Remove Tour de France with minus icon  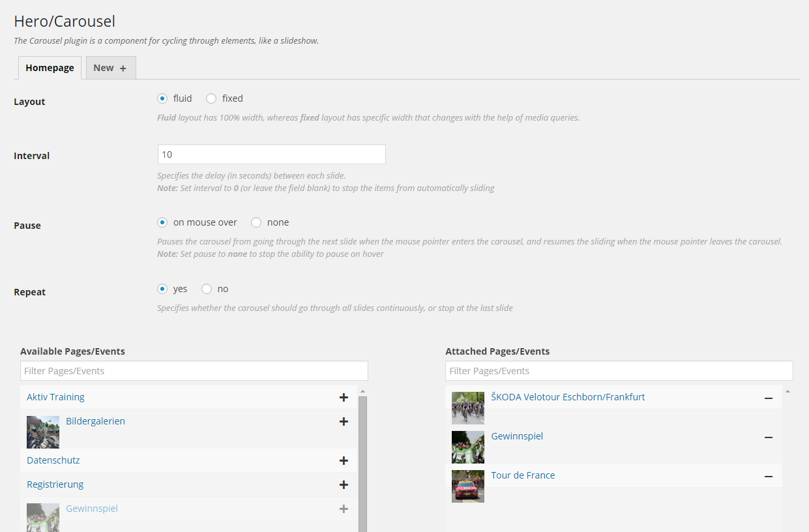[x=769, y=477]
